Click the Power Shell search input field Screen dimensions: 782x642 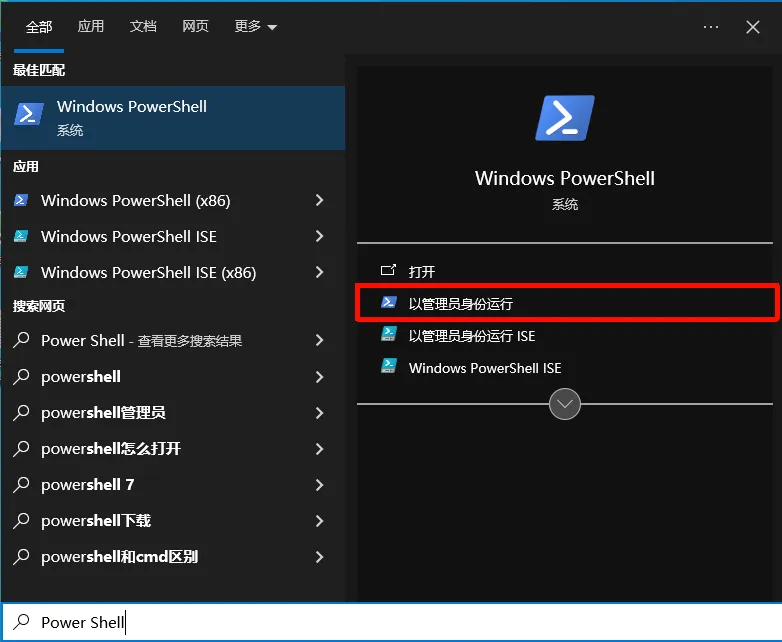click(400, 622)
